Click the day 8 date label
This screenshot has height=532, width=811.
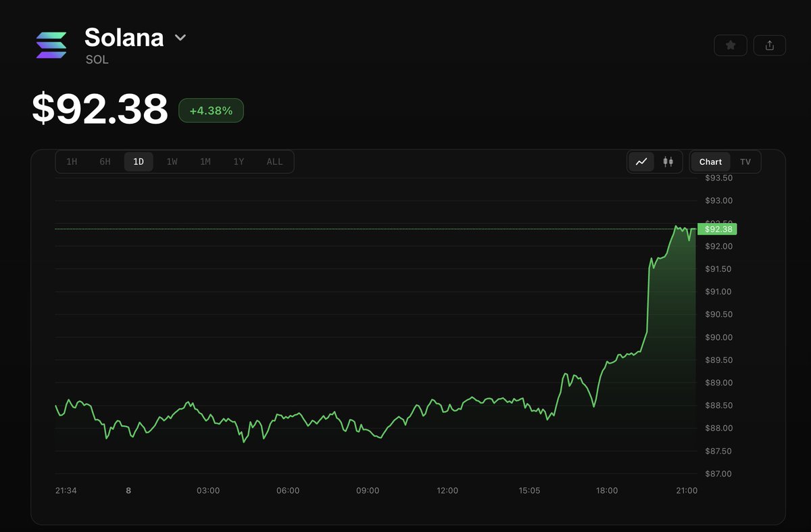(x=128, y=491)
